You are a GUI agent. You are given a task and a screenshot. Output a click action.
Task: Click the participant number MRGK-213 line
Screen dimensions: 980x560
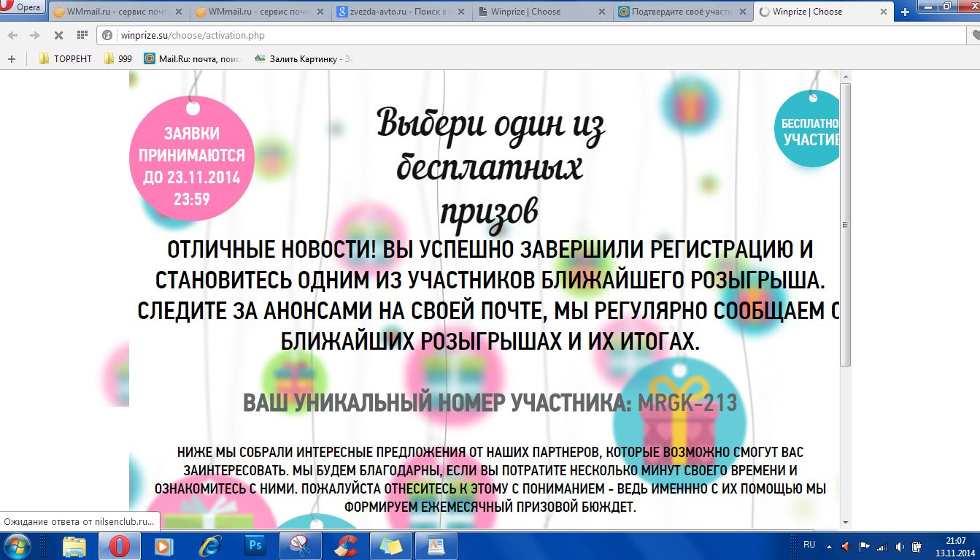(490, 402)
